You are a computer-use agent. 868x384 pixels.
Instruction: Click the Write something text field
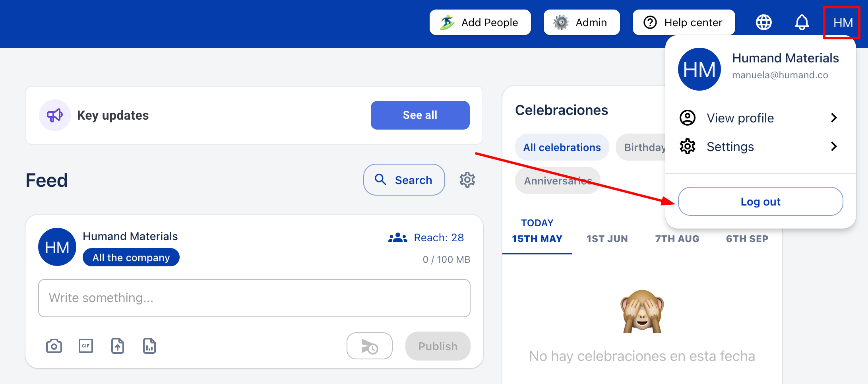click(254, 298)
